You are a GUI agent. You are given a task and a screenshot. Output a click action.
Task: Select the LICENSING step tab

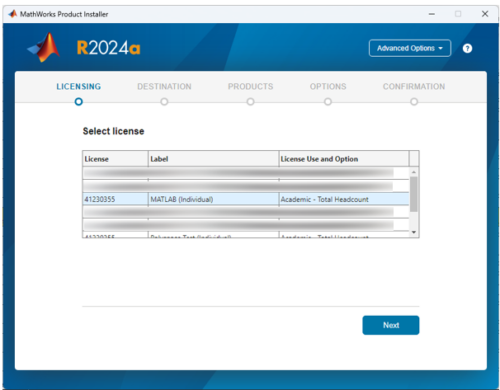[79, 87]
